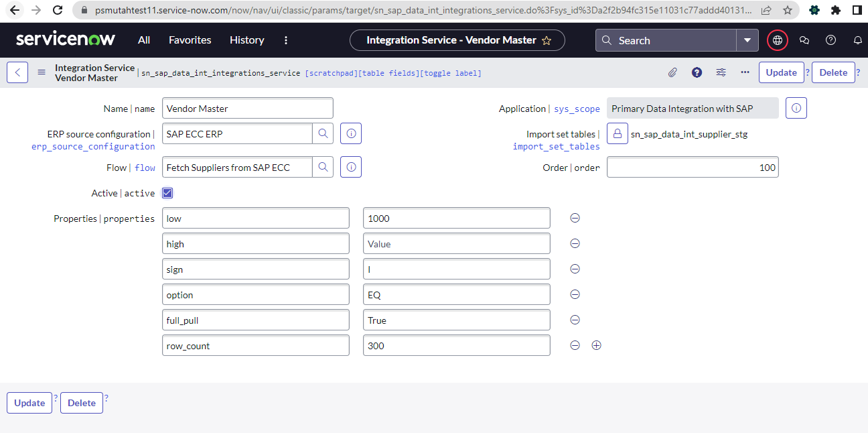Screen dimensions: 868x433
Task: Open the form context hamburger menu
Action: (42, 72)
